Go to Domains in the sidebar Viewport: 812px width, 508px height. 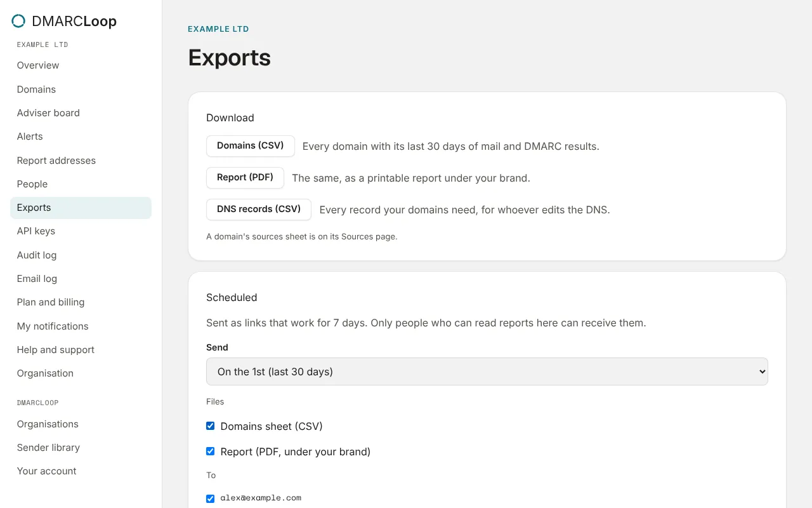[x=81, y=90]
